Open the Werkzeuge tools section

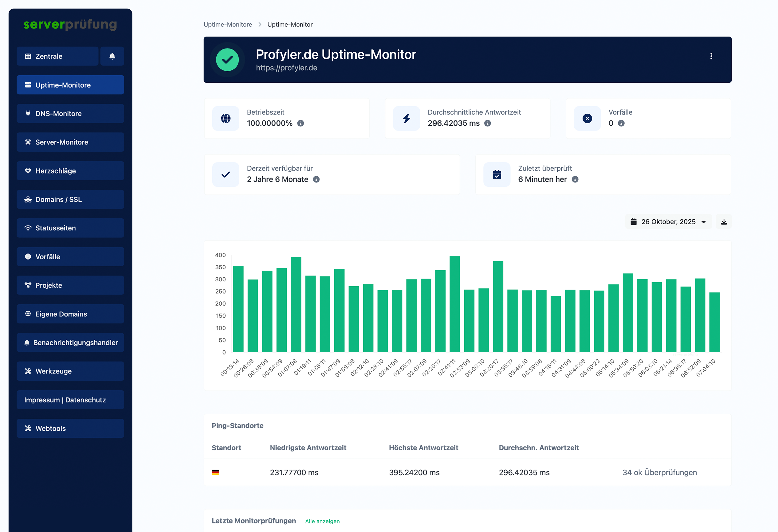pos(53,371)
